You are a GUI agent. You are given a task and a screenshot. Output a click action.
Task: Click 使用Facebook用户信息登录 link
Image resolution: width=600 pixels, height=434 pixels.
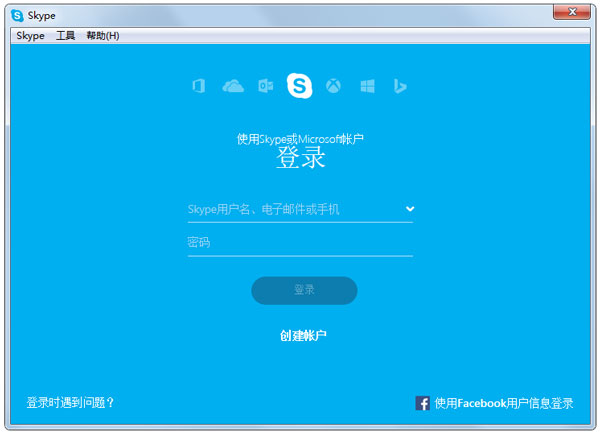504,403
